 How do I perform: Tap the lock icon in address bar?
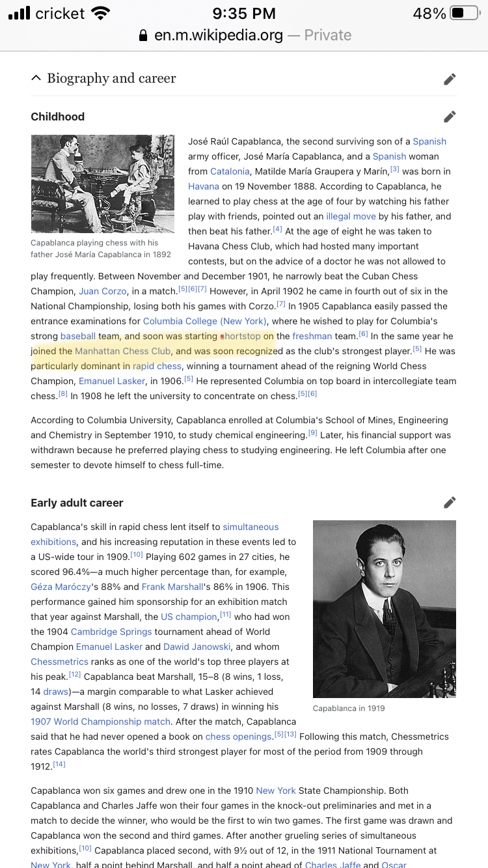pos(143,35)
